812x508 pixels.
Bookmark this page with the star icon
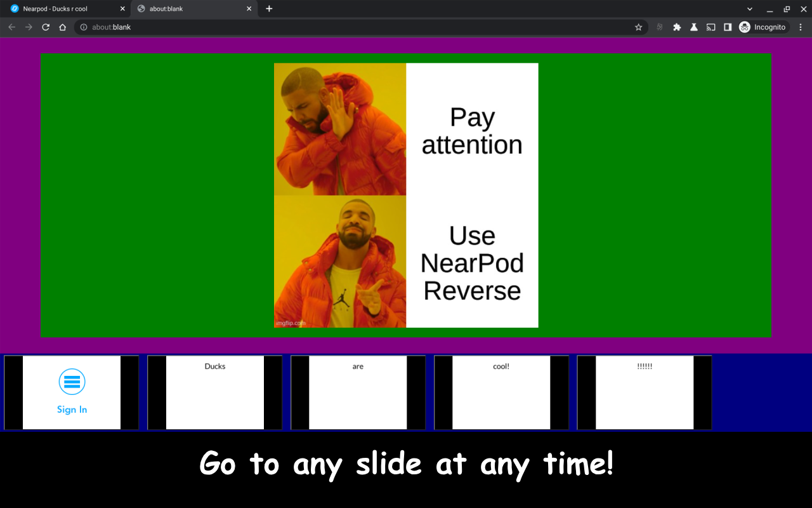tap(638, 27)
